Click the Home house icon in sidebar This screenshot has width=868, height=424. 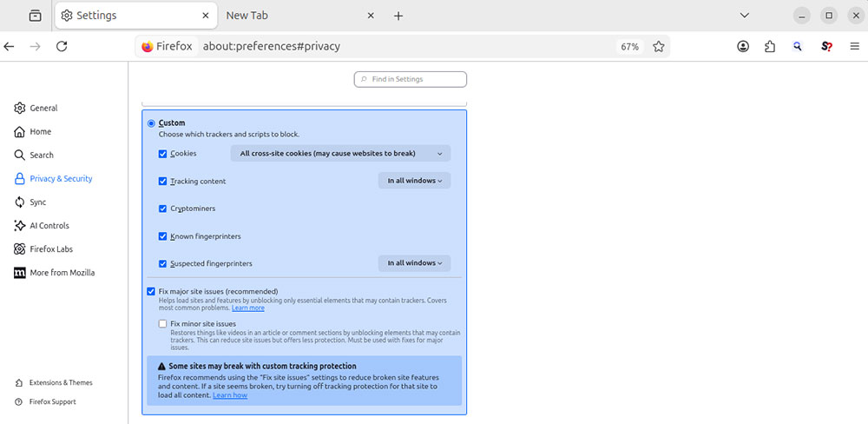tap(20, 131)
